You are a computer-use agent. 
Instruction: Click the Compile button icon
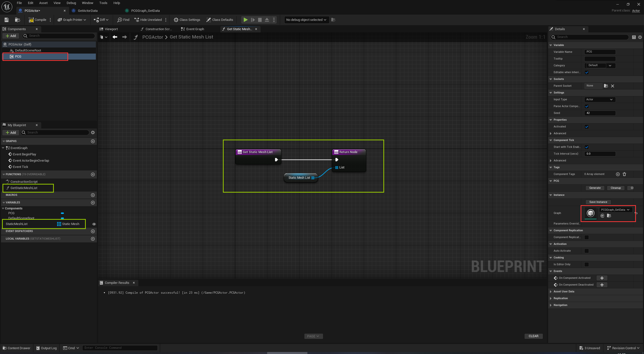coord(32,20)
